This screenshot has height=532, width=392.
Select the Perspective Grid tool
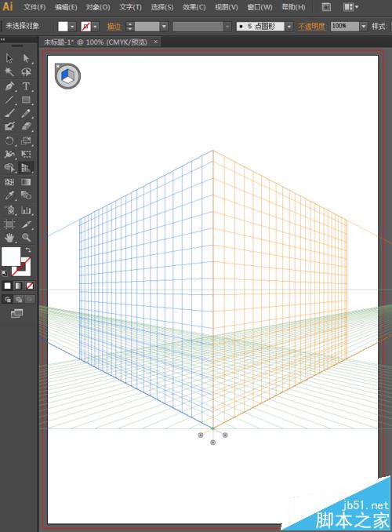click(x=26, y=168)
